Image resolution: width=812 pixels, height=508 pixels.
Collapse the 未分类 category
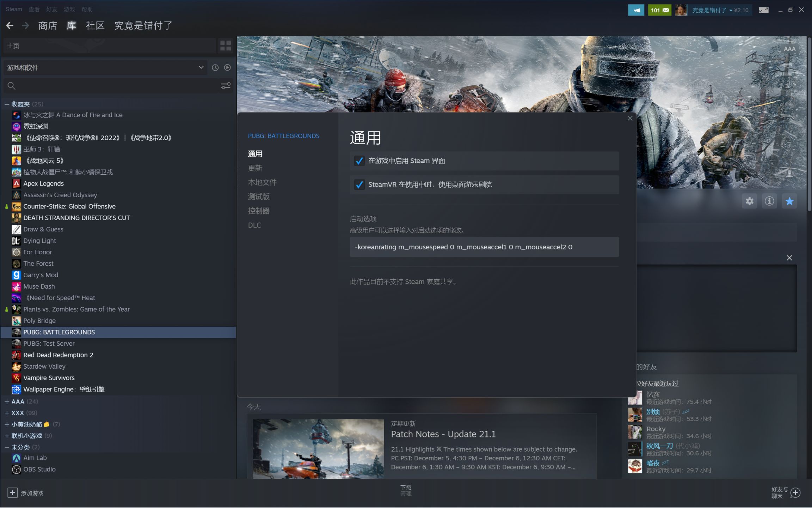coord(7,447)
